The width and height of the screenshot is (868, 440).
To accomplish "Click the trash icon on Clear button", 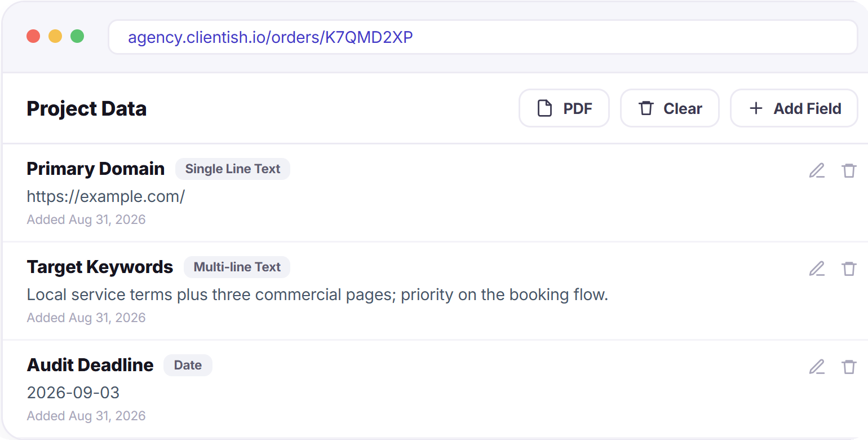I will (645, 108).
